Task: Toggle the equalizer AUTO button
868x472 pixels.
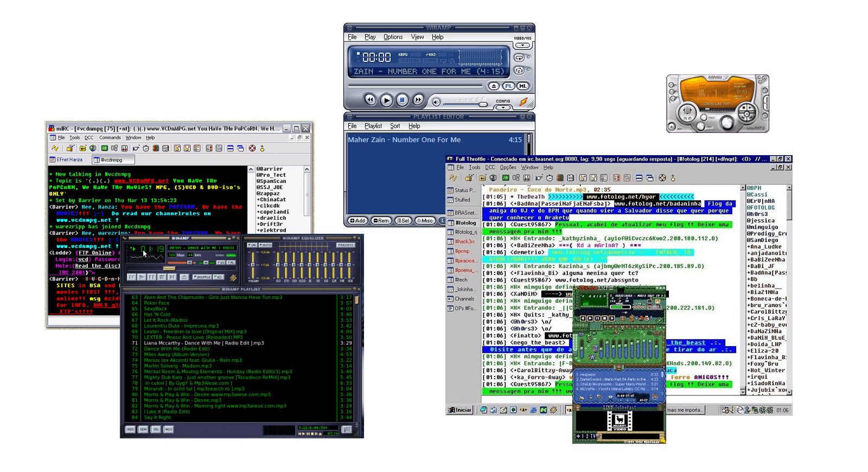Action: coord(265,245)
